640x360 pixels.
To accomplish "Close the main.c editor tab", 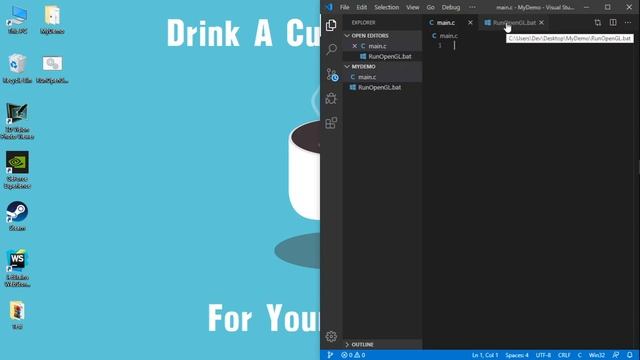I will 470,22.
